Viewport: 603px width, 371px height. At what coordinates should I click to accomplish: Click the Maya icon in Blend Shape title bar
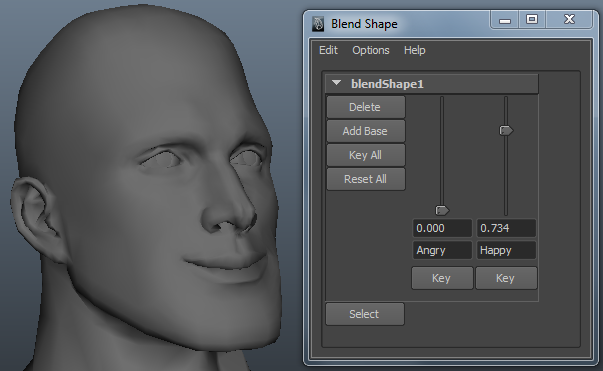[x=318, y=24]
